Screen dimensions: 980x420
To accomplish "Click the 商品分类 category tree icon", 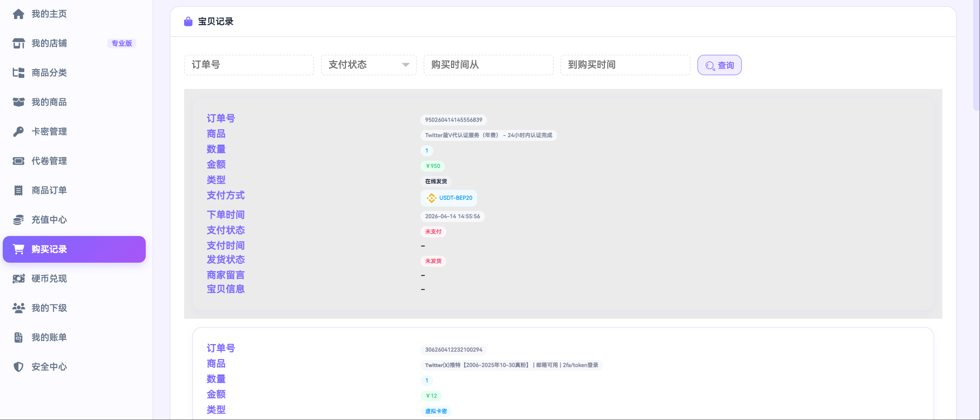I will click(x=18, y=73).
